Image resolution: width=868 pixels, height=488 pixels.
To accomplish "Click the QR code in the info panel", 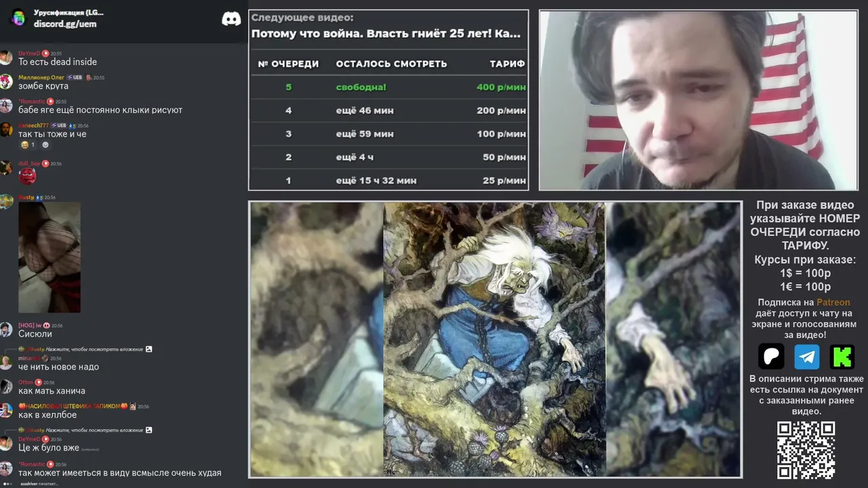I will coord(806,450).
